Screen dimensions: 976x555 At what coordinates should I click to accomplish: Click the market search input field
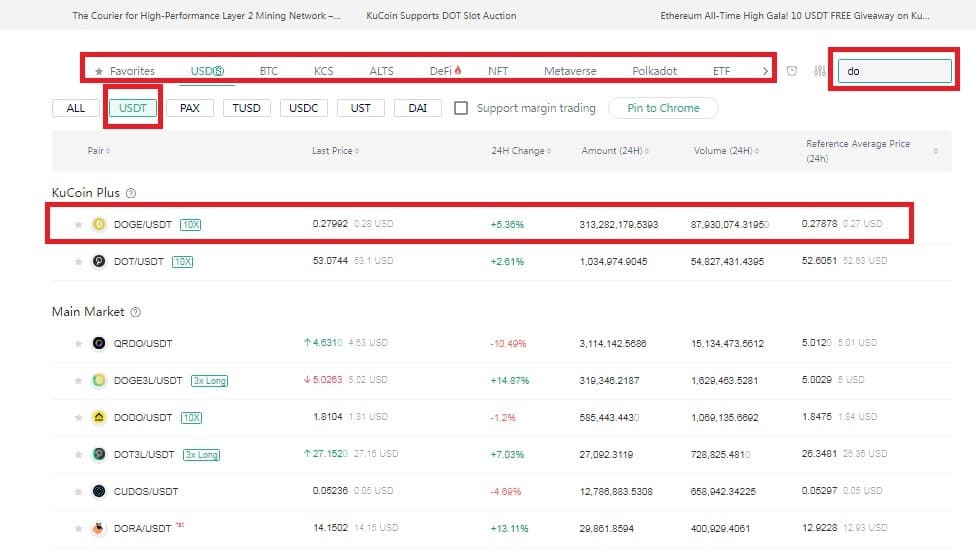click(894, 71)
